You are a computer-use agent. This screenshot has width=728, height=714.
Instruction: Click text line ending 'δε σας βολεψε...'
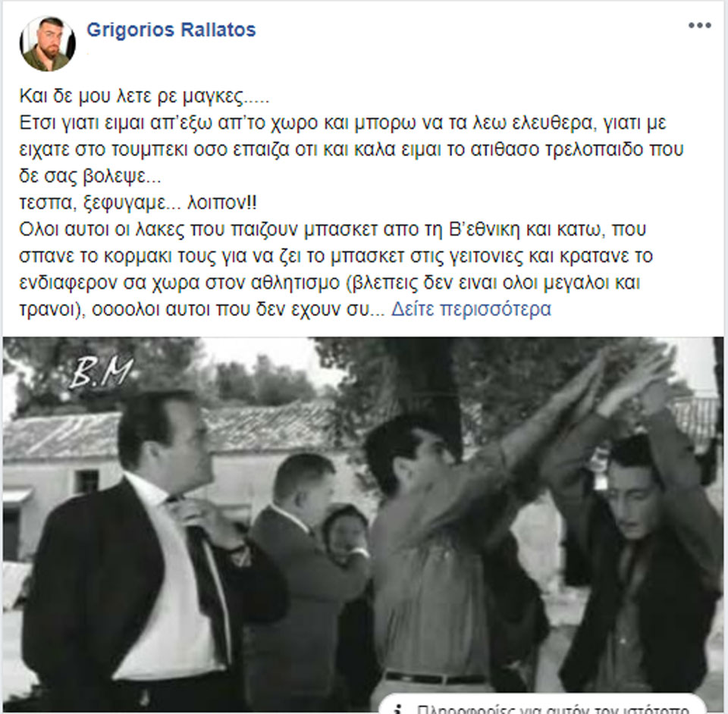[x=90, y=177]
